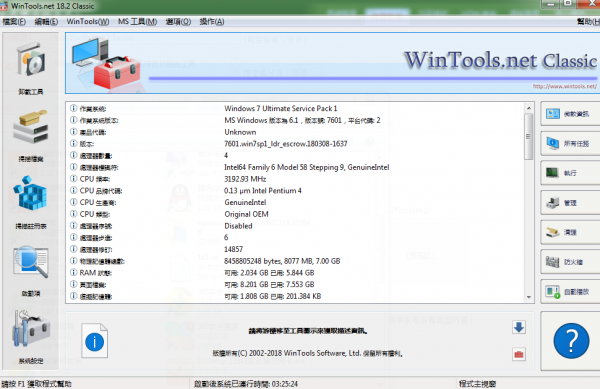
Task: Click info icon beside 處理器數量 row
Action: pyautogui.click(x=73, y=155)
